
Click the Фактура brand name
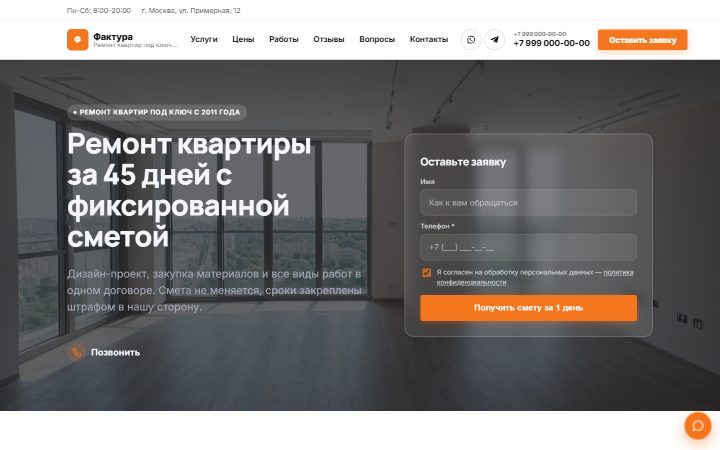113,36
